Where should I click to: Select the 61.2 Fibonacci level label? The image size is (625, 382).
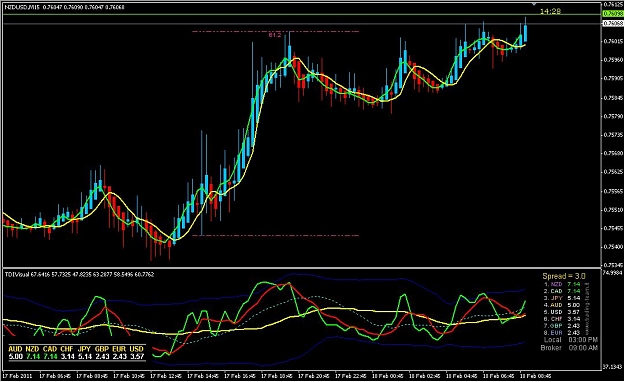pyautogui.click(x=275, y=35)
